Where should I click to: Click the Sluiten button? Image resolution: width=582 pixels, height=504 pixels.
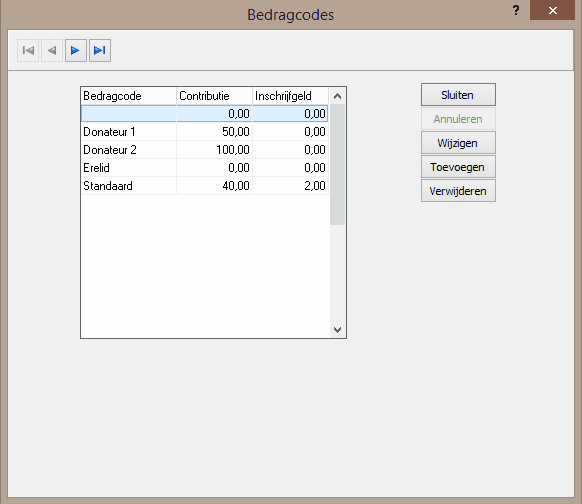458,95
